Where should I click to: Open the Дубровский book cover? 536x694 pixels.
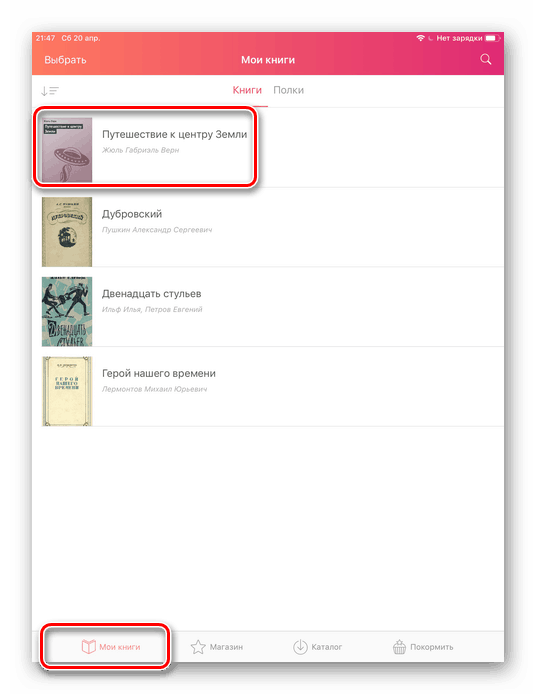[67, 231]
